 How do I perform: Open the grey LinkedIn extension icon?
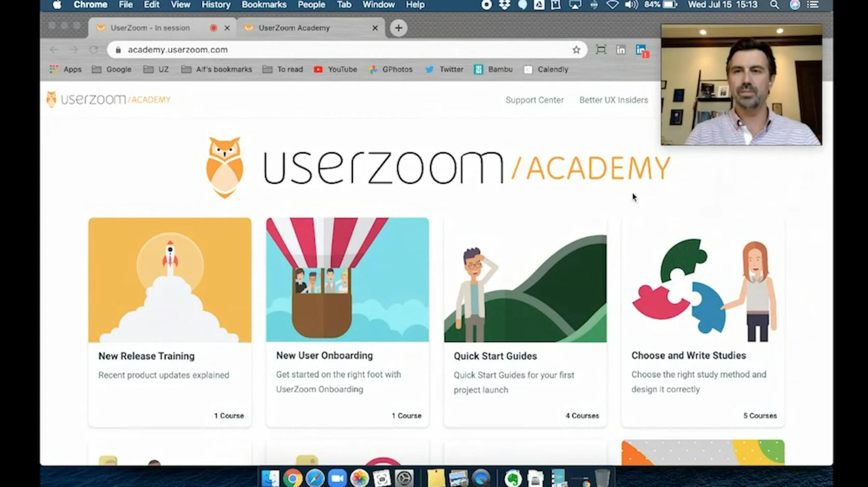[621, 50]
